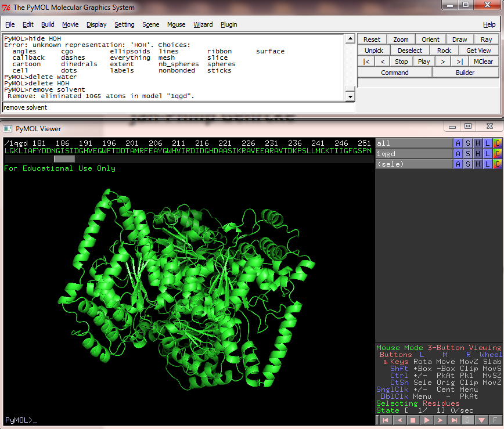Viewport: 504px width, 429px height.
Task: Open the H hide menu for (sele)
Action: pyautogui.click(x=478, y=164)
